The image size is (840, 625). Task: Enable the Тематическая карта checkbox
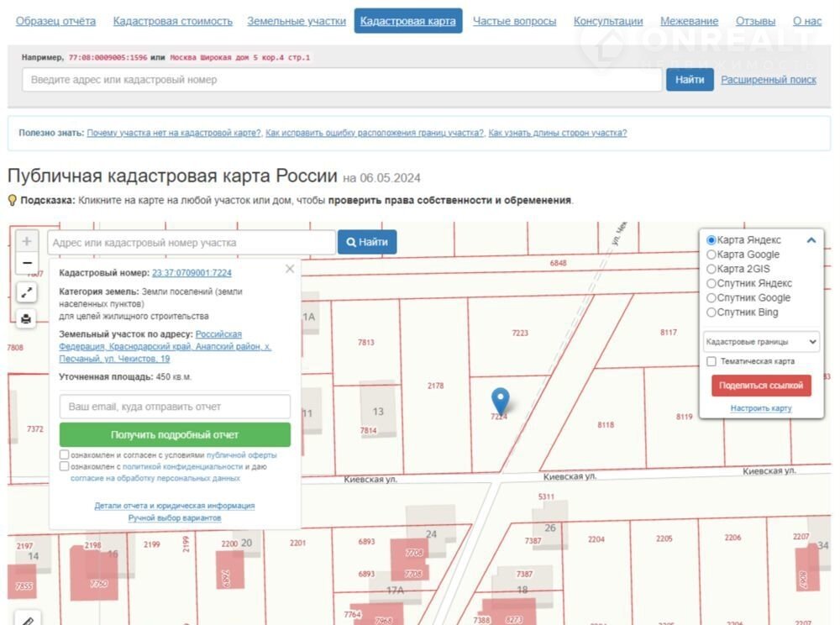click(x=711, y=361)
